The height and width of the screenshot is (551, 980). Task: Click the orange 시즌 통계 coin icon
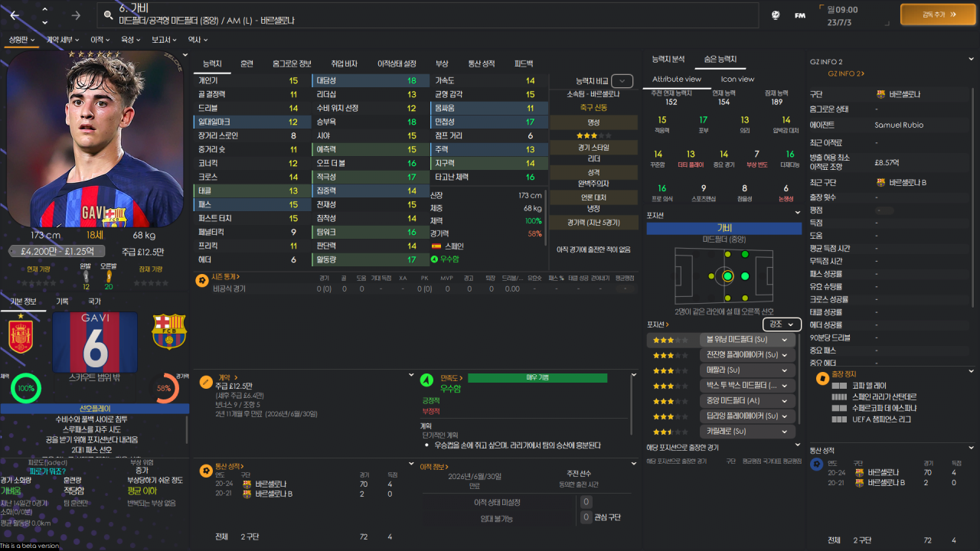201,280
